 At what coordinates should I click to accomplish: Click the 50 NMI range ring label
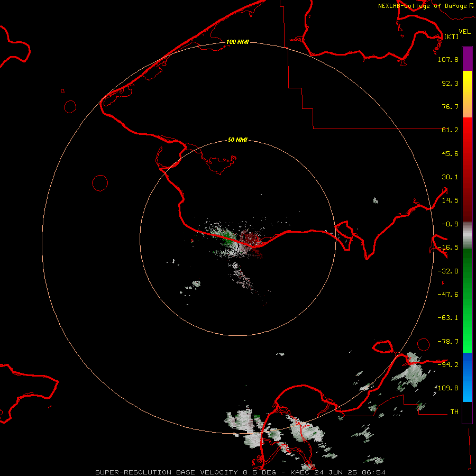pyautogui.click(x=237, y=140)
